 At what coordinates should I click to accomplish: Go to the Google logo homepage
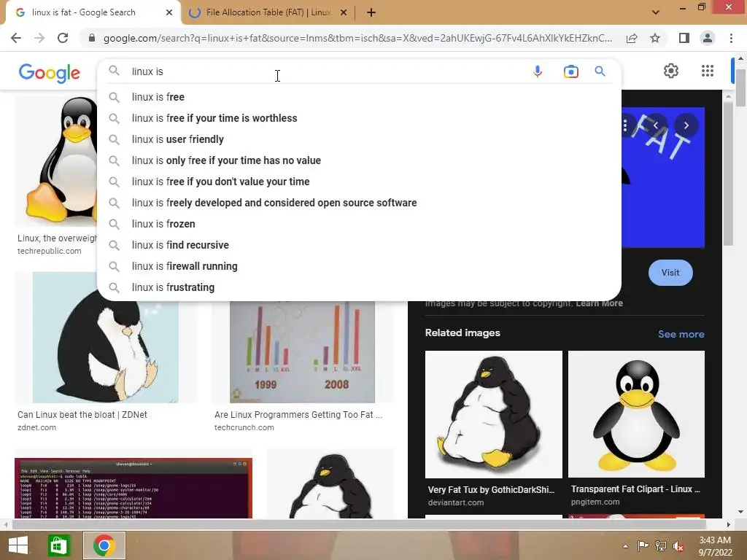pyautogui.click(x=50, y=73)
